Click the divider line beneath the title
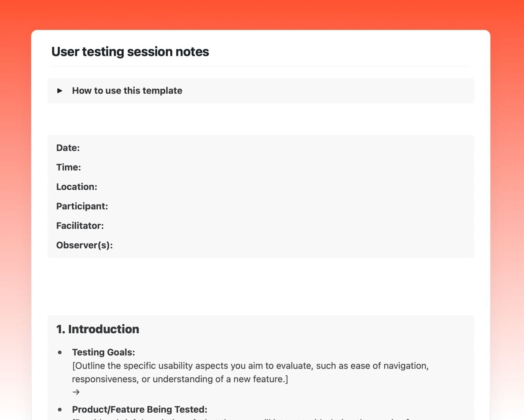 [x=260, y=66]
